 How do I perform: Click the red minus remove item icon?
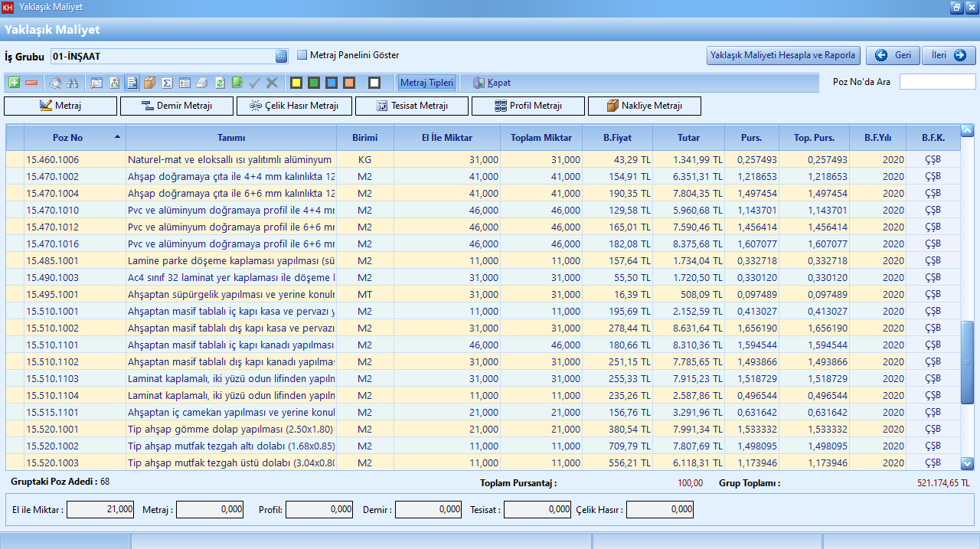coord(31,83)
